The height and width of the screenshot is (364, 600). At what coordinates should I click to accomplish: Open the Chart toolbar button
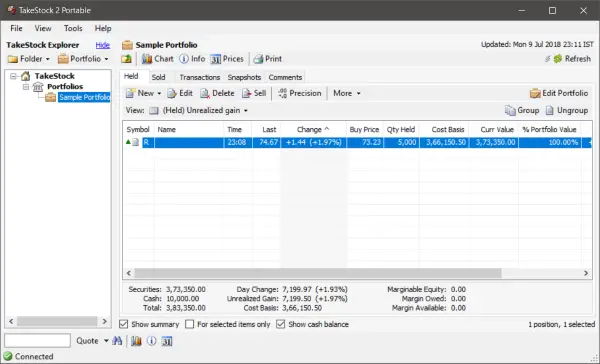coord(157,59)
